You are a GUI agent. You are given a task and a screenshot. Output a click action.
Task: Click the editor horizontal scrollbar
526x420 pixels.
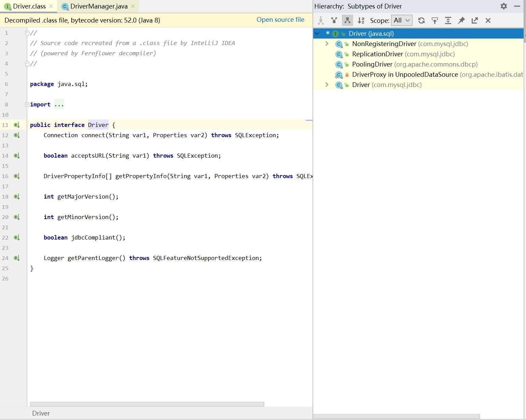tap(147, 404)
